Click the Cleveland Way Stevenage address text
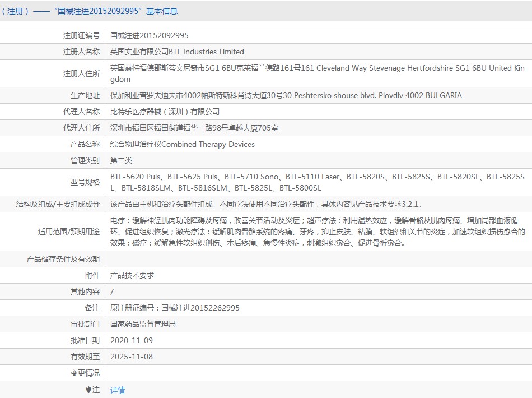This screenshot has height=398, width=532. 317,73
